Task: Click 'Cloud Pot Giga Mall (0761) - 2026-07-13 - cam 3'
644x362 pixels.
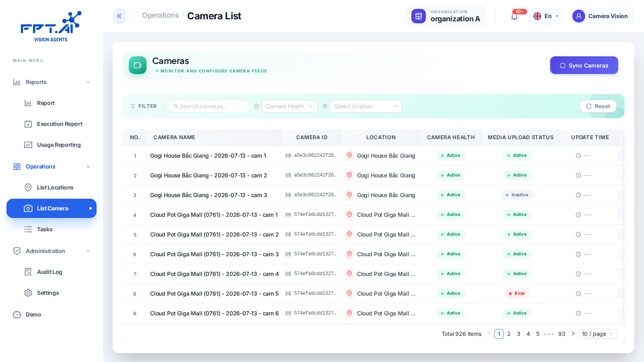Action: tap(215, 254)
